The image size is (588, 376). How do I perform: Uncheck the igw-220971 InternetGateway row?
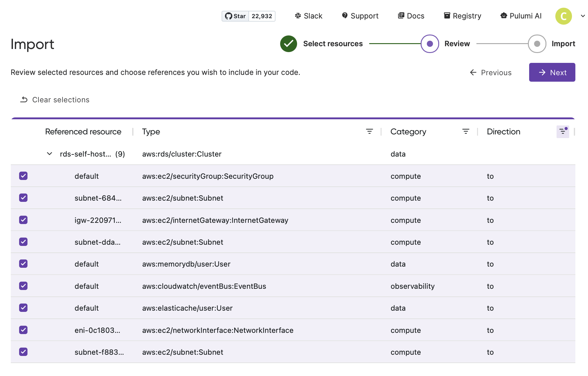click(23, 220)
